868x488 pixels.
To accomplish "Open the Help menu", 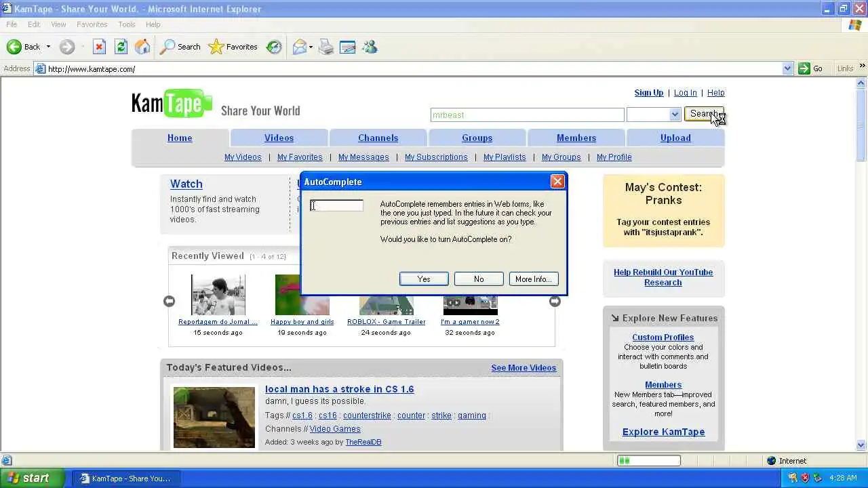I will (x=153, y=24).
